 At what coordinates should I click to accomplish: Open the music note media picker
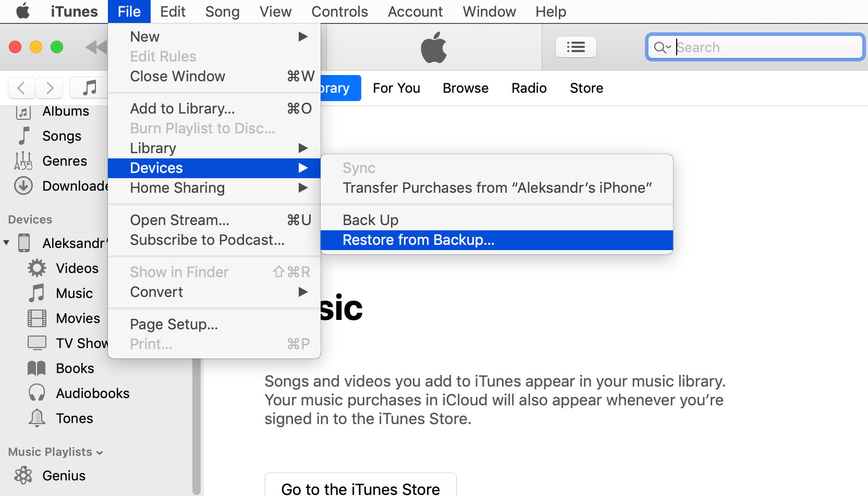coord(89,88)
